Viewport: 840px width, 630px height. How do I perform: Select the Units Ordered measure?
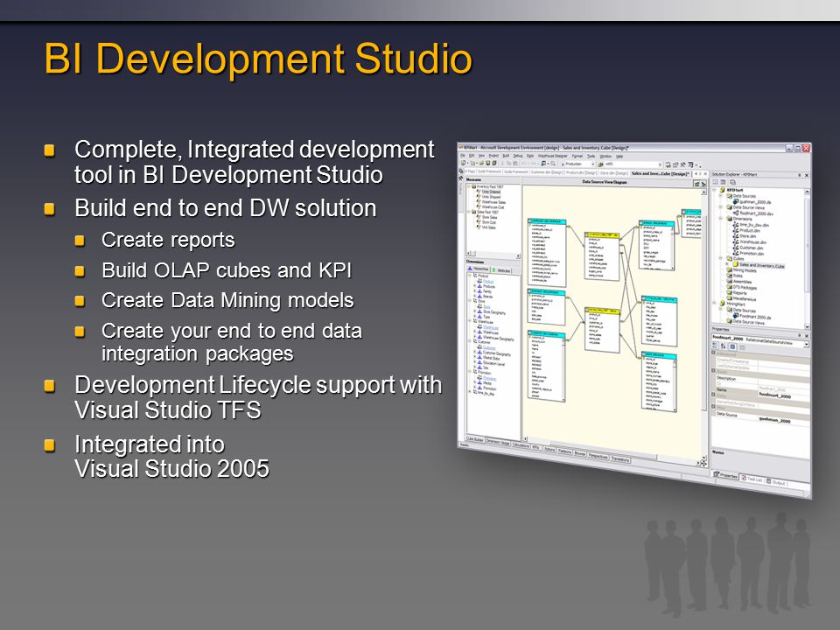click(491, 192)
